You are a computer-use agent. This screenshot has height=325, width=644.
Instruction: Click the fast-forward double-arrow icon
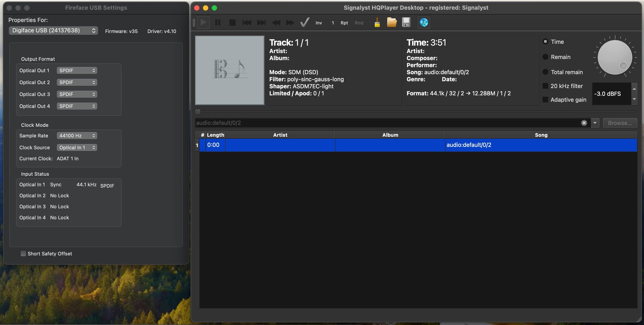[x=290, y=22]
